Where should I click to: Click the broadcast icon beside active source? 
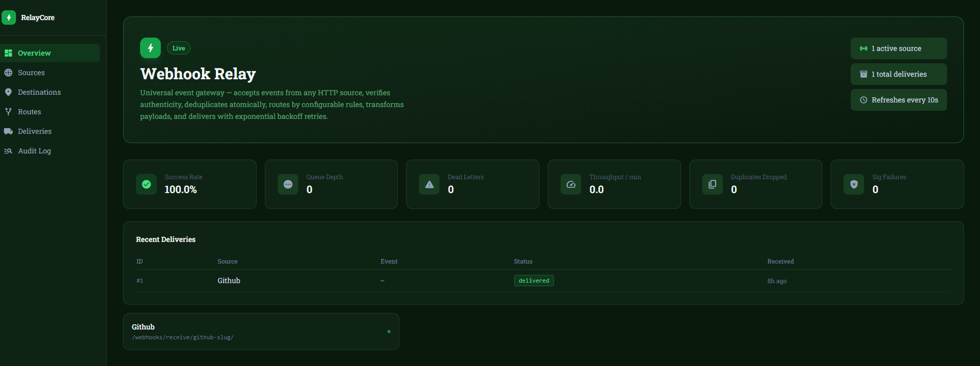[x=864, y=48]
